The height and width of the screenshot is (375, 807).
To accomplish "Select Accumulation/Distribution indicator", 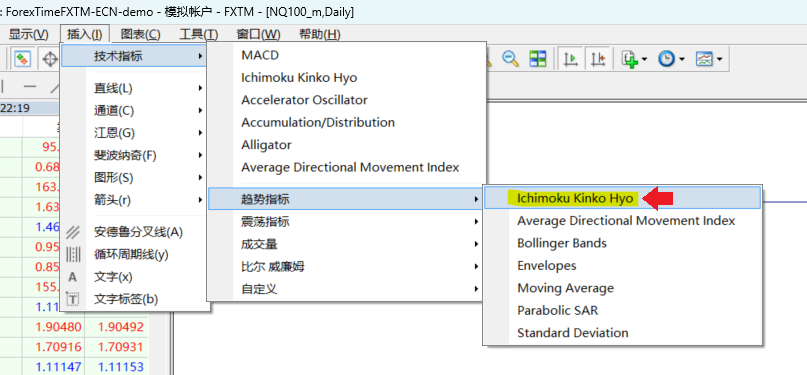I will (x=346, y=122).
